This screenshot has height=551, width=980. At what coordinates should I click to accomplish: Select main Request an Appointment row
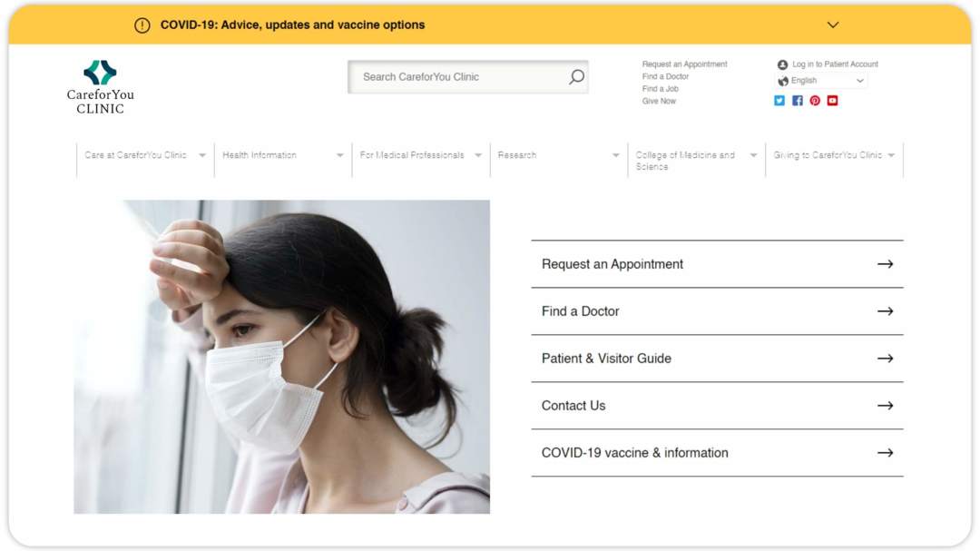click(x=717, y=264)
